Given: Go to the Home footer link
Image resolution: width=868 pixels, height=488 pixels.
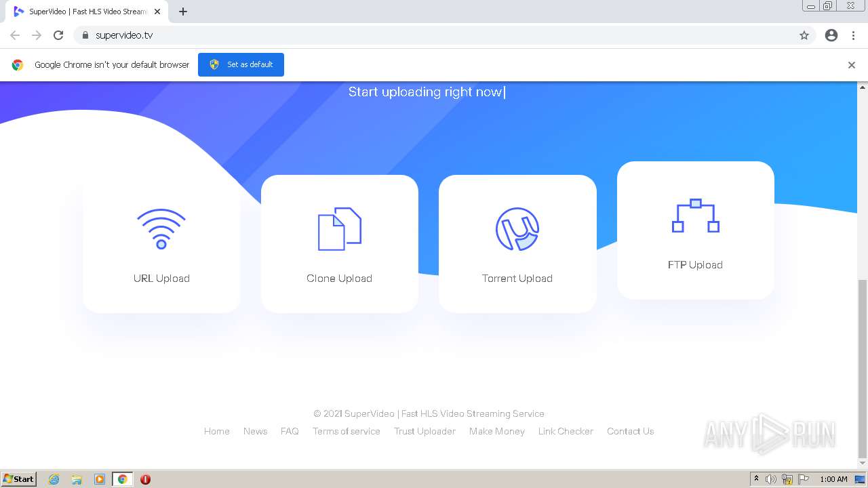Looking at the screenshot, I should (x=217, y=431).
